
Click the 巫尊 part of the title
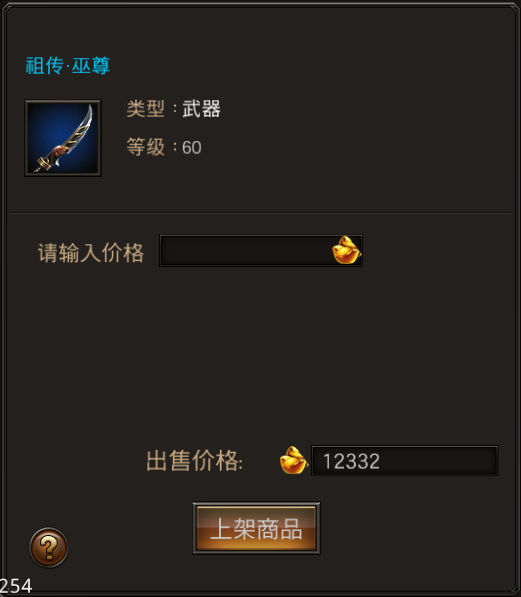tap(91, 65)
